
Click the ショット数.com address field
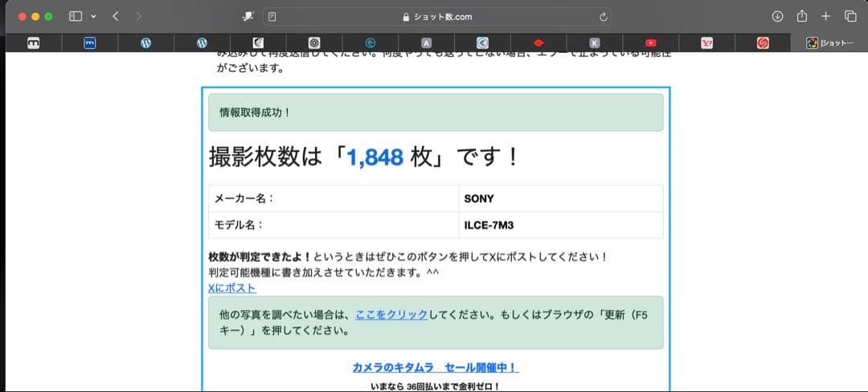437,17
